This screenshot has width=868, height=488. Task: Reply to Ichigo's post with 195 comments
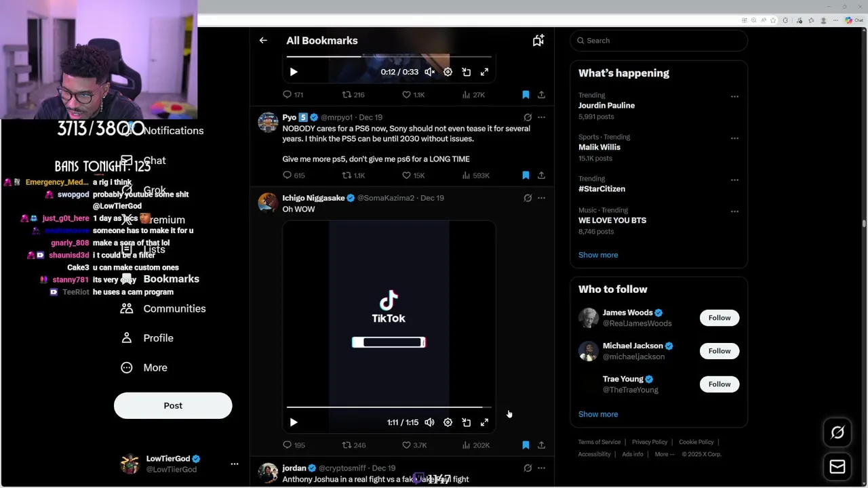(x=294, y=445)
